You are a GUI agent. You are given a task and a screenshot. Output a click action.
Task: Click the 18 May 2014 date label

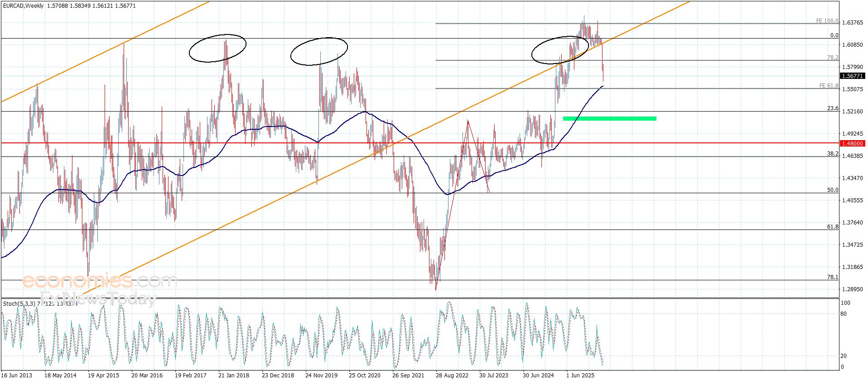pos(60,376)
